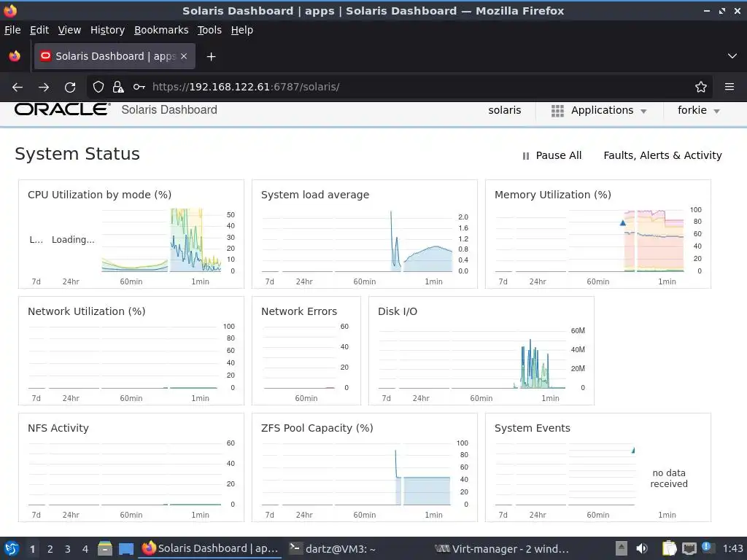Select the Solaris Dashboard browser tab
Image resolution: width=747 pixels, height=560 pixels.
tap(115, 56)
